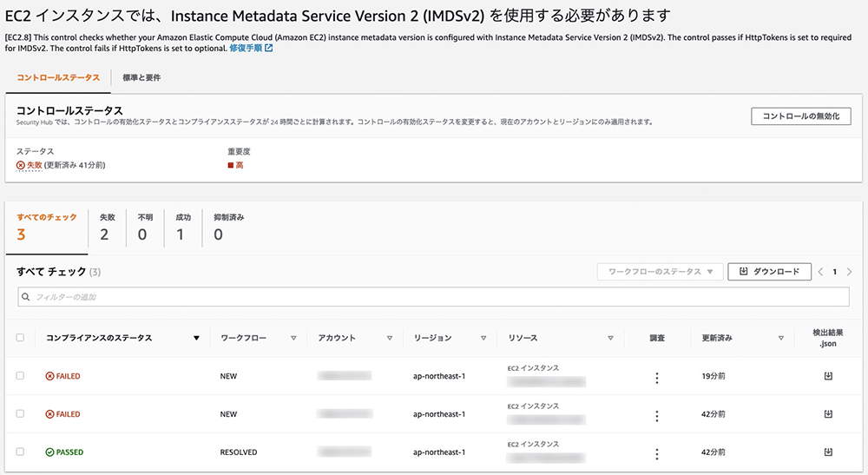Check the FAILED row updated 42分前
The height and width of the screenshot is (475, 868).
point(21,413)
